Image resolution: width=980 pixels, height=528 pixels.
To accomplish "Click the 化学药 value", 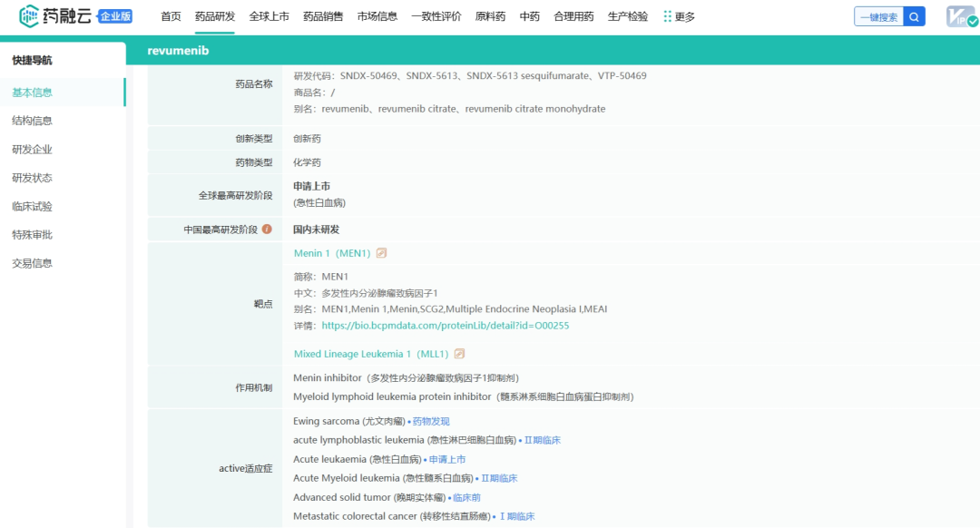I will pos(307,162).
